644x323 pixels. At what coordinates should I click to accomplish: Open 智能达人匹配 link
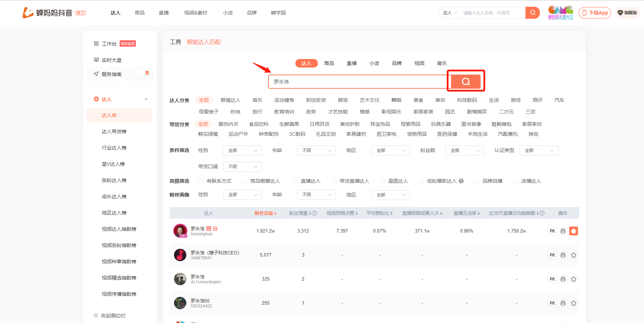point(204,42)
